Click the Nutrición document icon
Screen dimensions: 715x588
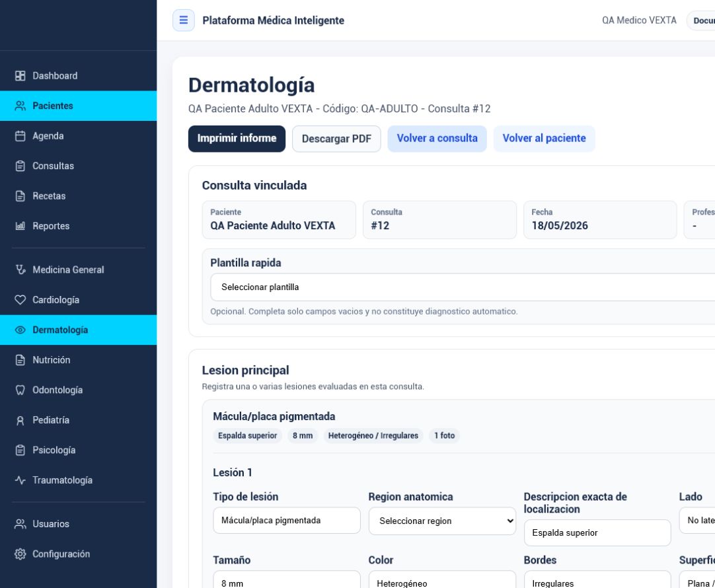(x=20, y=360)
